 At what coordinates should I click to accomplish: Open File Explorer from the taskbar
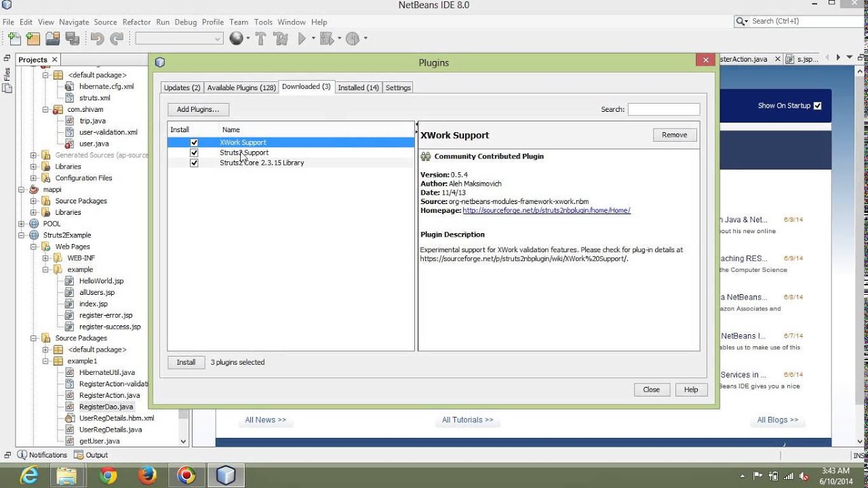click(x=66, y=476)
